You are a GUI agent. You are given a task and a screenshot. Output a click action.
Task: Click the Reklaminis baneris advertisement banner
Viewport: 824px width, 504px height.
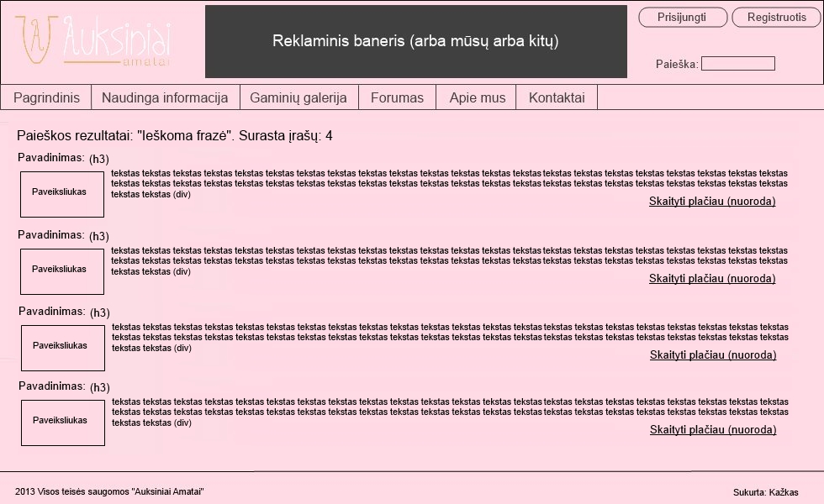point(415,41)
